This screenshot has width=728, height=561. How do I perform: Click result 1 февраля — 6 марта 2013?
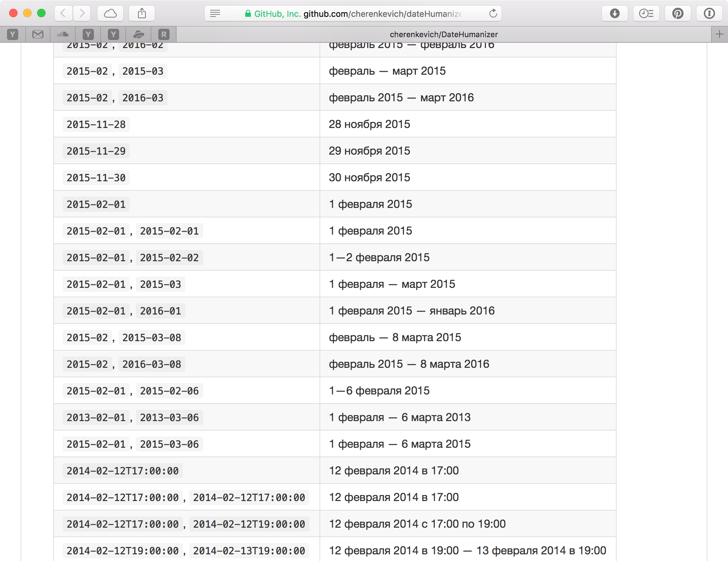pyautogui.click(x=400, y=418)
